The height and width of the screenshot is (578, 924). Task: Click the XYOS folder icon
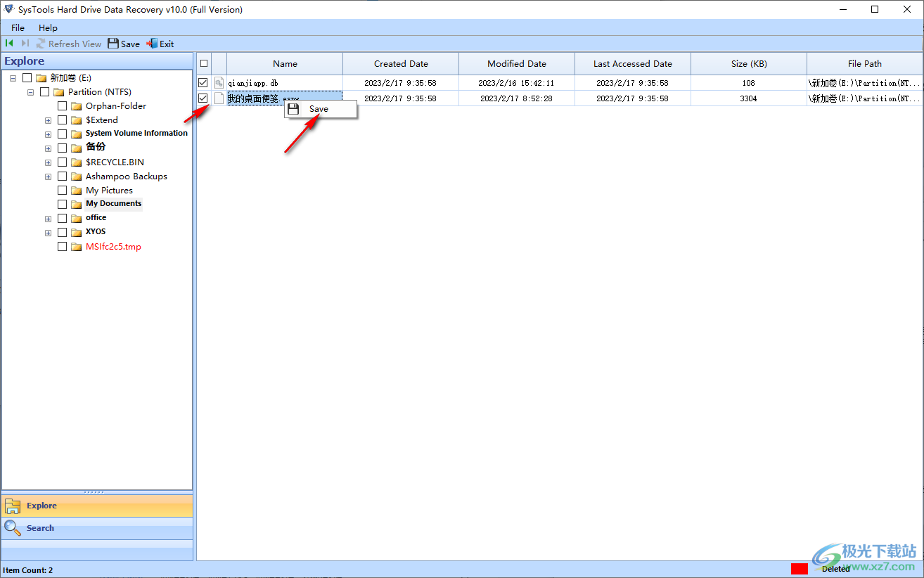point(77,232)
